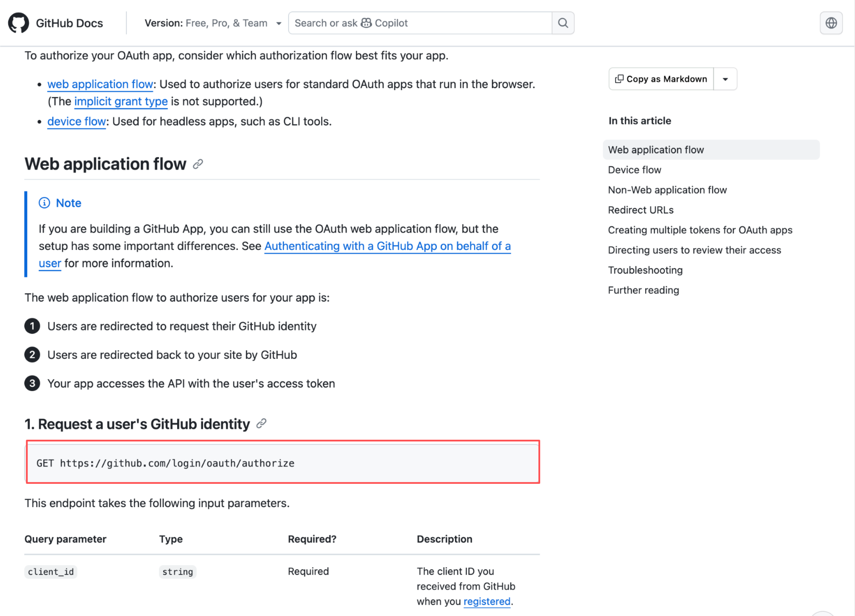855x616 pixels.
Task: Click the GitHub Octocat logo
Action: click(19, 23)
